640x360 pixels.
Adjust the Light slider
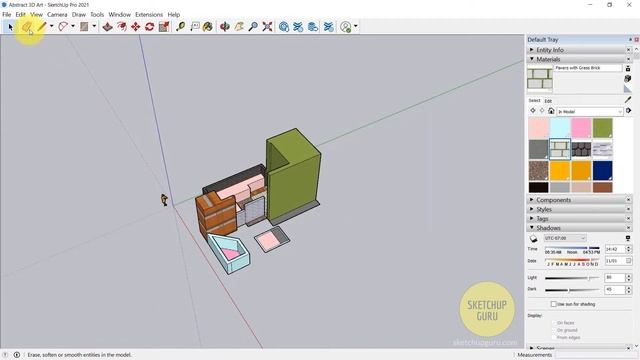click(572, 278)
